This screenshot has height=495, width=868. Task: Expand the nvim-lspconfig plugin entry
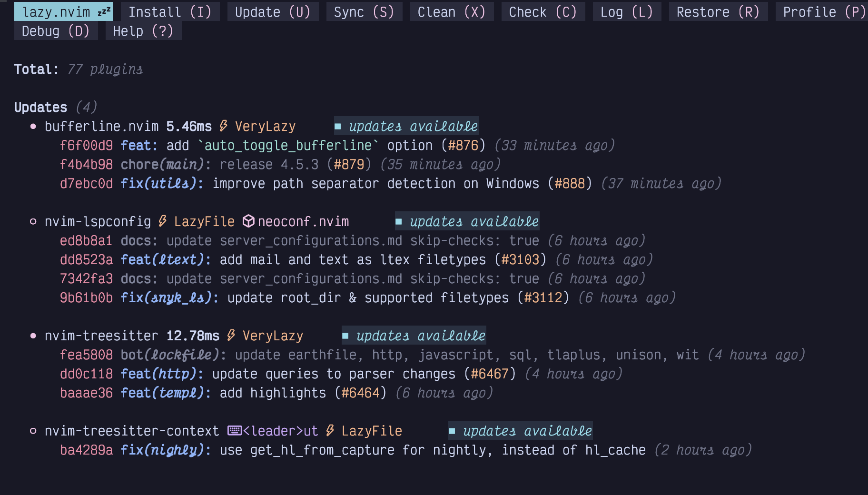[98, 221]
